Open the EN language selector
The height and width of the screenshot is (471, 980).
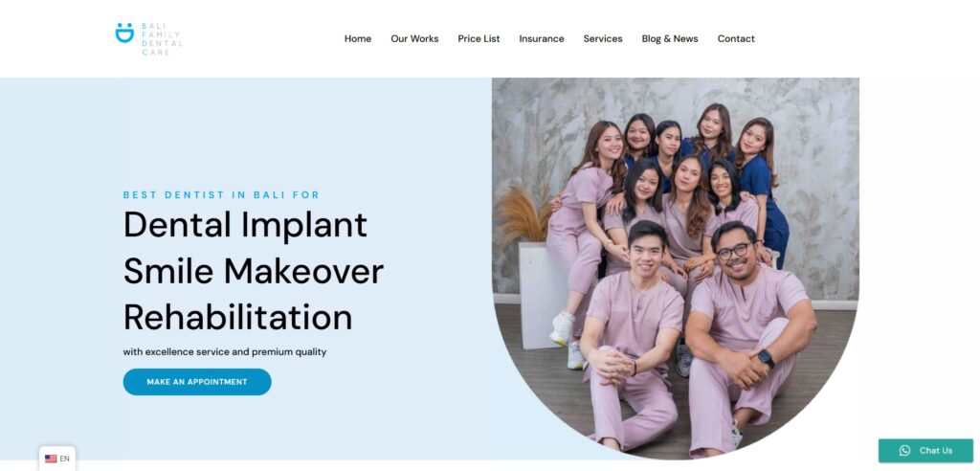click(x=57, y=459)
